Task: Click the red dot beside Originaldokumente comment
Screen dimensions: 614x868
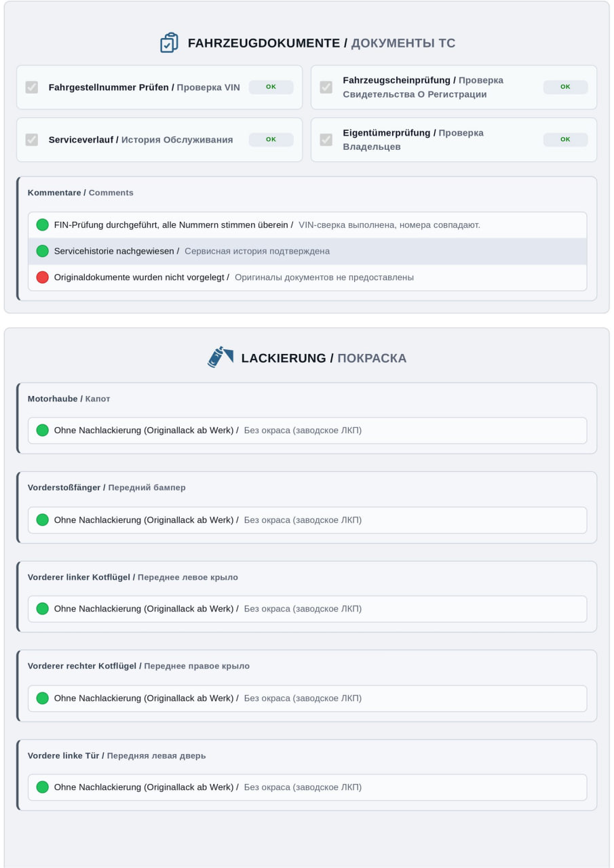Action: (x=42, y=277)
